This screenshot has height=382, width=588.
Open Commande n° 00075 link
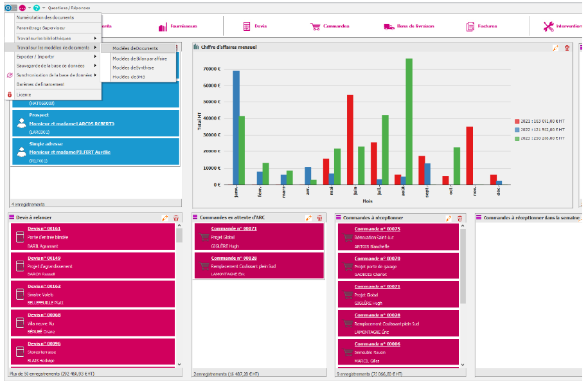click(377, 229)
